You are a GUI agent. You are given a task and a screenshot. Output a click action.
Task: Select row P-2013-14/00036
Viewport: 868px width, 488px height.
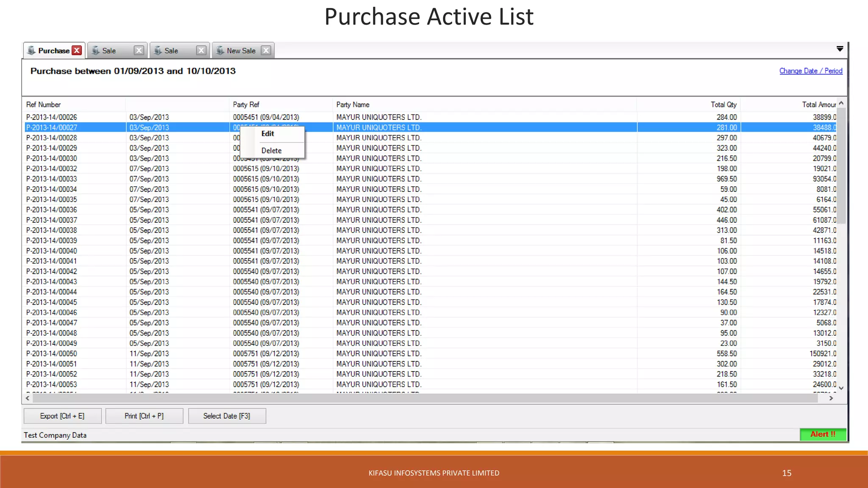click(x=430, y=210)
